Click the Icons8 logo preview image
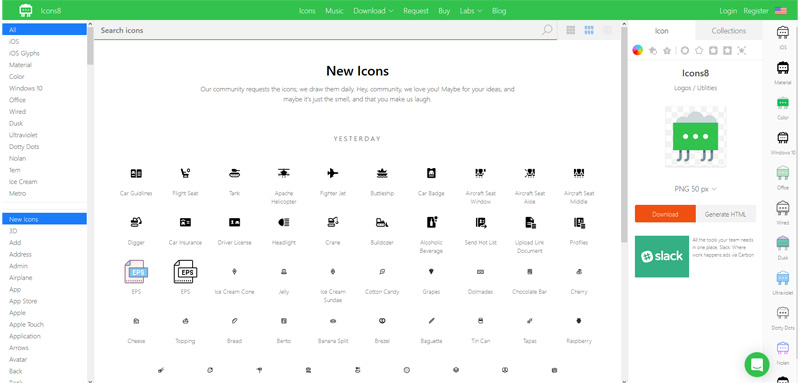 pos(695,137)
